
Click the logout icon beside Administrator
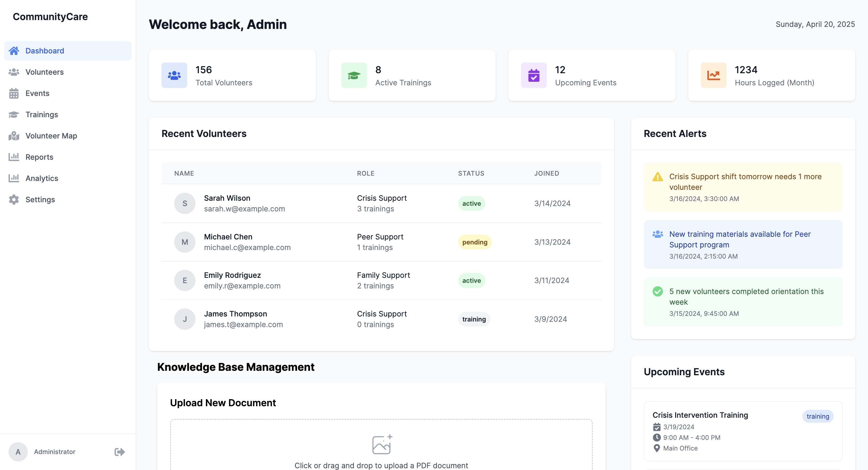coord(119,452)
